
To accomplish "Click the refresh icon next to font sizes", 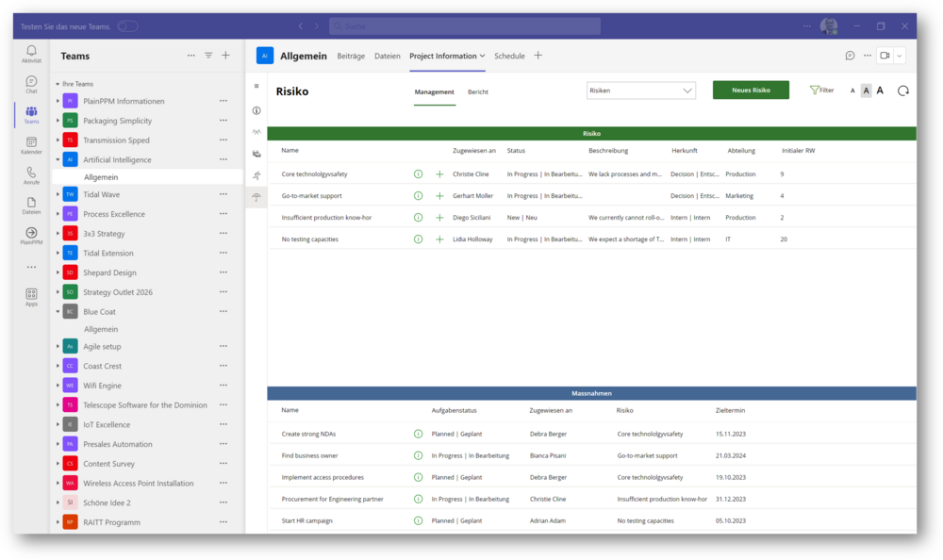I will (902, 91).
